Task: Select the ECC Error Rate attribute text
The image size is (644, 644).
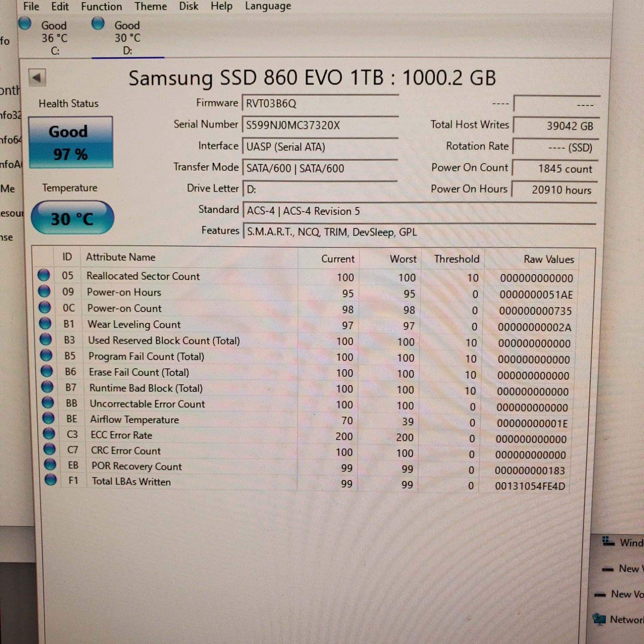Action: pyautogui.click(x=122, y=435)
